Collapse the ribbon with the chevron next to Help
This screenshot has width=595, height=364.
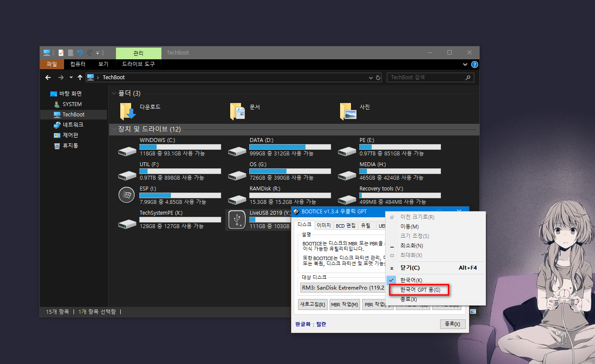pyautogui.click(x=465, y=64)
